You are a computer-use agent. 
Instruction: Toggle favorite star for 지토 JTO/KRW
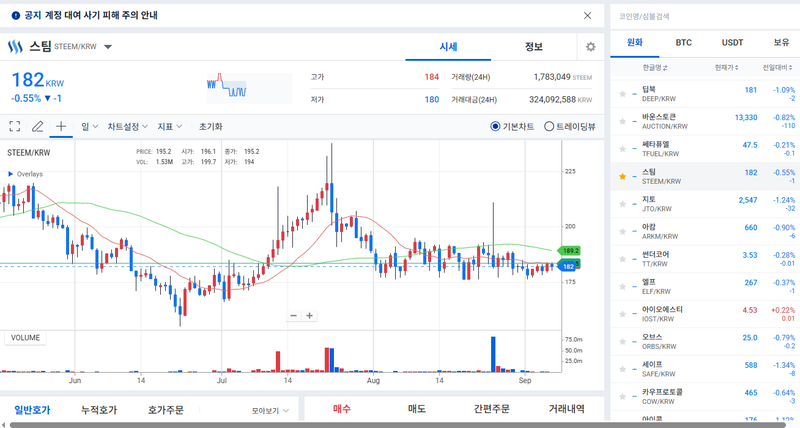622,204
